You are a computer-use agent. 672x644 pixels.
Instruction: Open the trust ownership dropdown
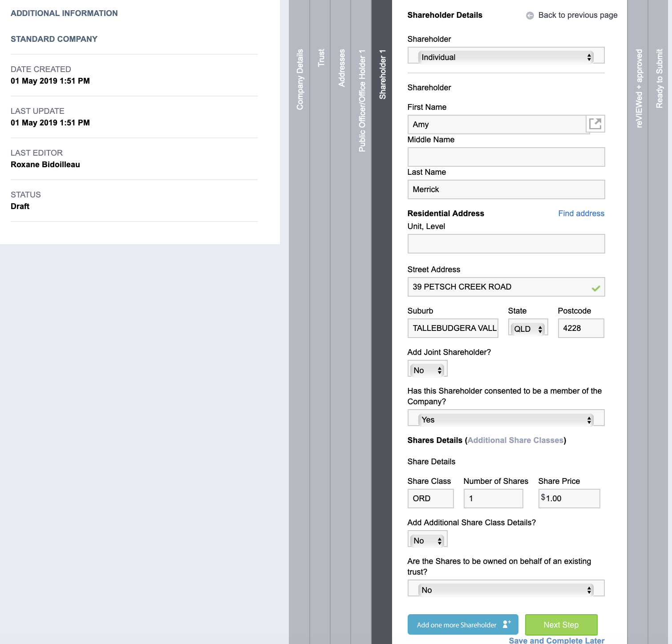pyautogui.click(x=506, y=589)
